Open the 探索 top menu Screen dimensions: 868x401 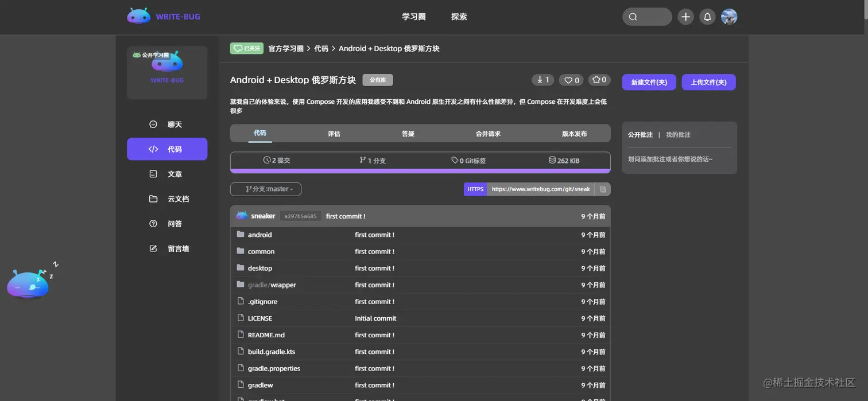click(459, 17)
